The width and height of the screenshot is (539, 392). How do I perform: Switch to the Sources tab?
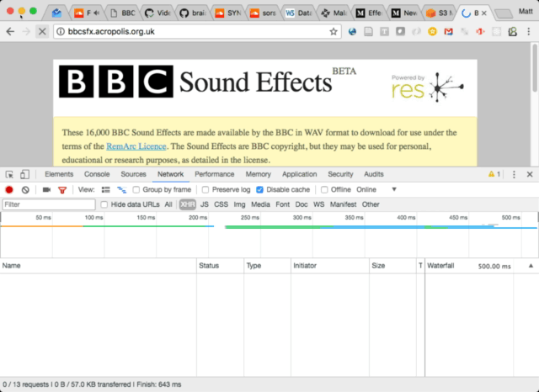pos(133,174)
